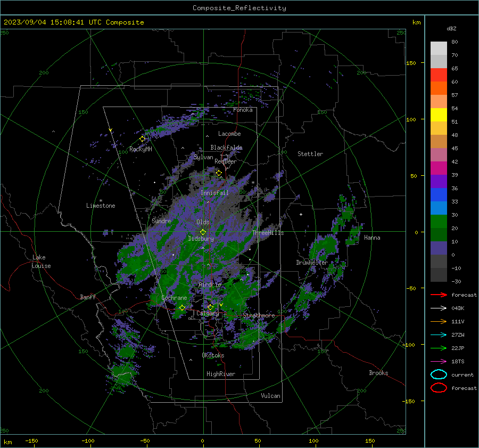479x448 pixels.
Task: Click the Banff label on map
Action: tap(88, 297)
